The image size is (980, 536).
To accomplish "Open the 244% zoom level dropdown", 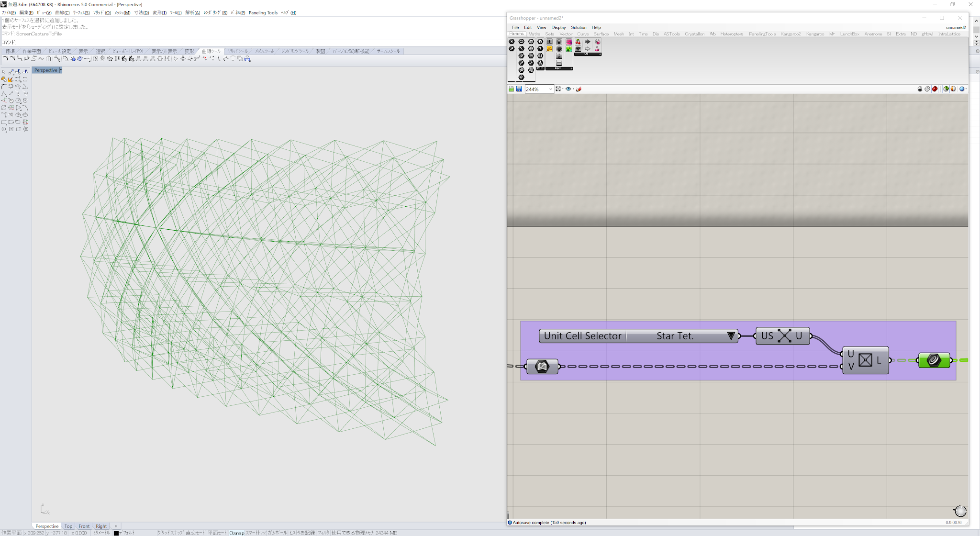I will (550, 89).
